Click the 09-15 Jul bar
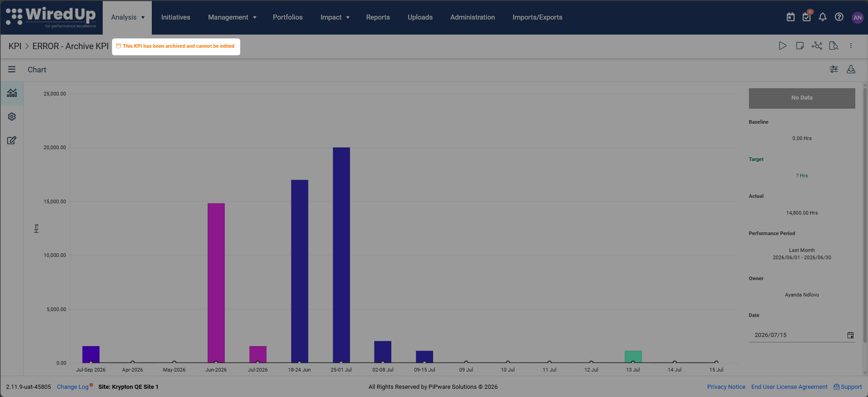 pyautogui.click(x=424, y=357)
